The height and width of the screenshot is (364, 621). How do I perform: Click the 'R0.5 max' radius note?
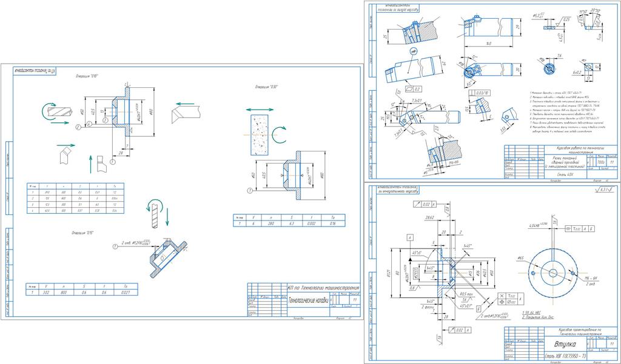pyautogui.click(x=466, y=294)
